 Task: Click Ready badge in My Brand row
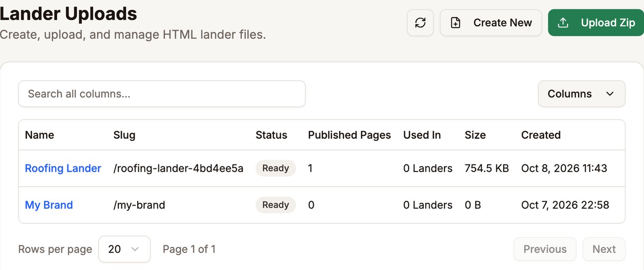click(x=275, y=205)
